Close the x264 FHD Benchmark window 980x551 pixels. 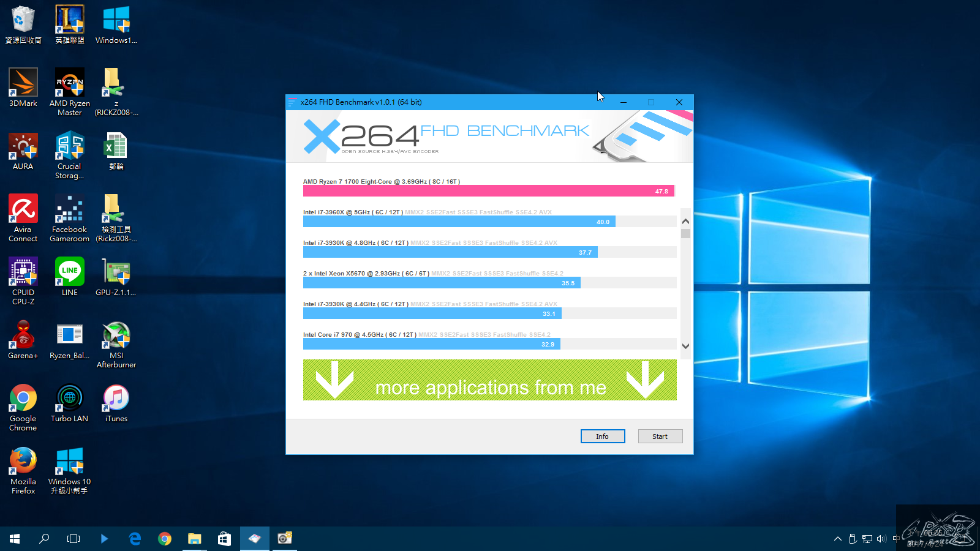point(679,102)
